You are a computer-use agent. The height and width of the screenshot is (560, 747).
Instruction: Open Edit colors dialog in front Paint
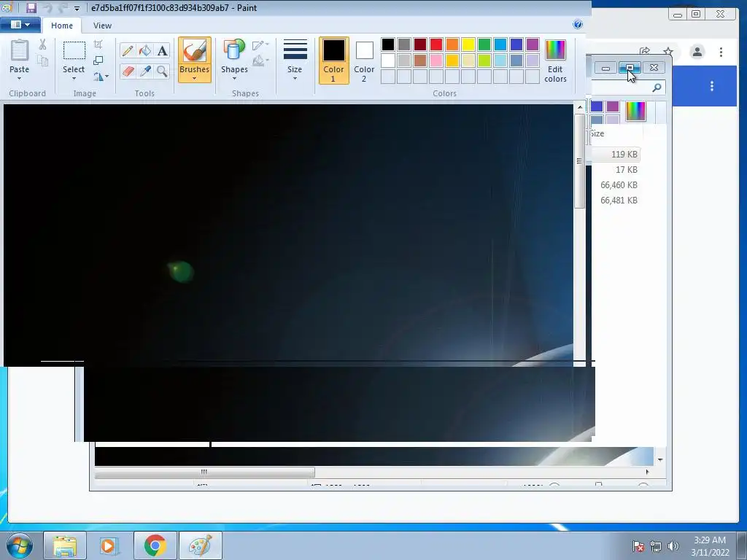point(555,61)
